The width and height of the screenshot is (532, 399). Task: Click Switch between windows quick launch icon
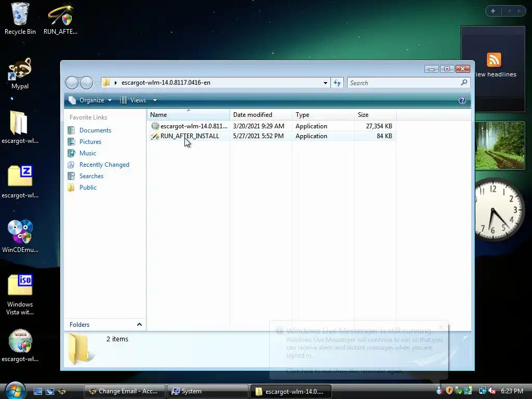pos(50,391)
